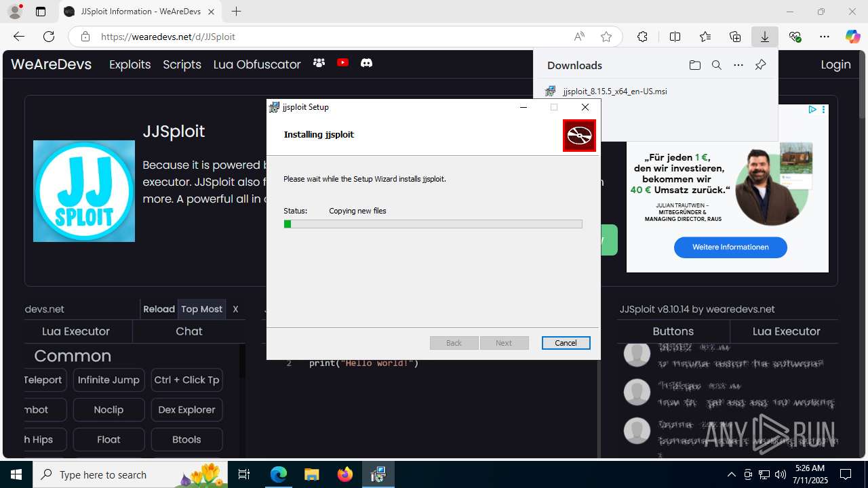Switch to Buttons tab
This screenshot has width=868, height=488.
673,331
